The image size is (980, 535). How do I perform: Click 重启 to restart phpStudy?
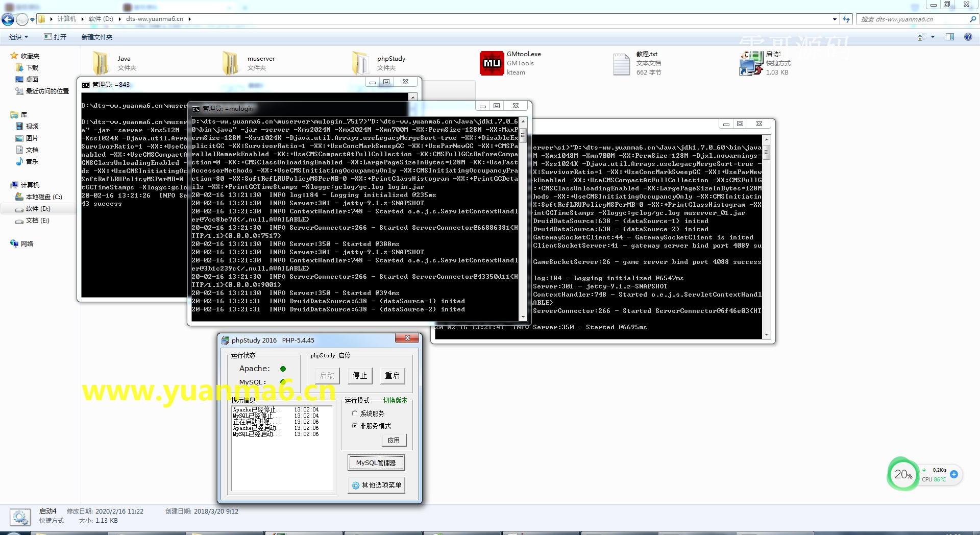(x=393, y=375)
